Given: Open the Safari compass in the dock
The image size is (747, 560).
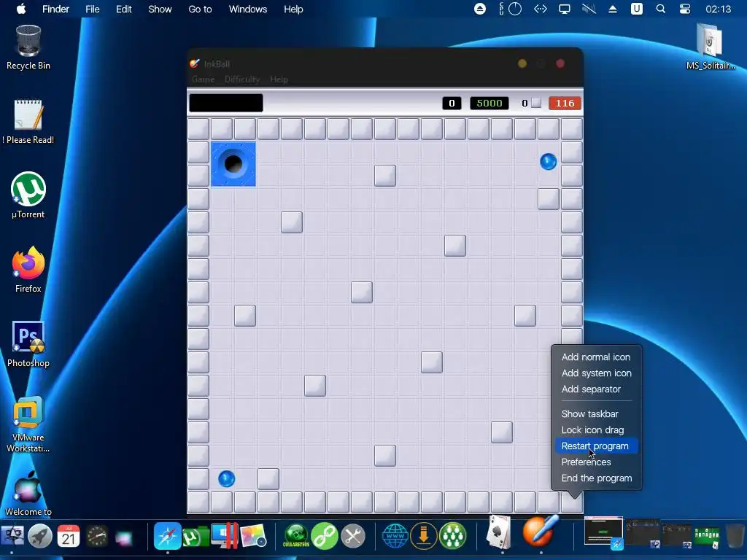Looking at the screenshot, I should point(168,536).
